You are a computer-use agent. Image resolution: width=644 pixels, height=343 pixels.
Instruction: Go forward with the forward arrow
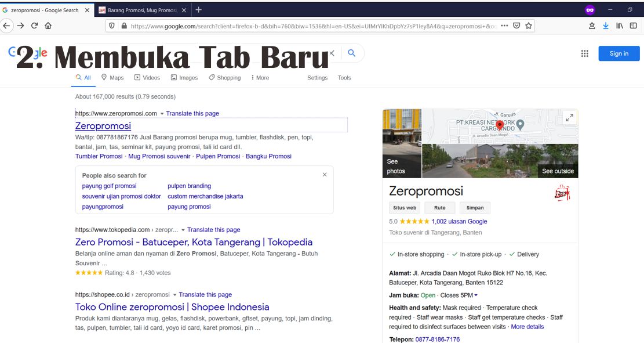pos(20,26)
